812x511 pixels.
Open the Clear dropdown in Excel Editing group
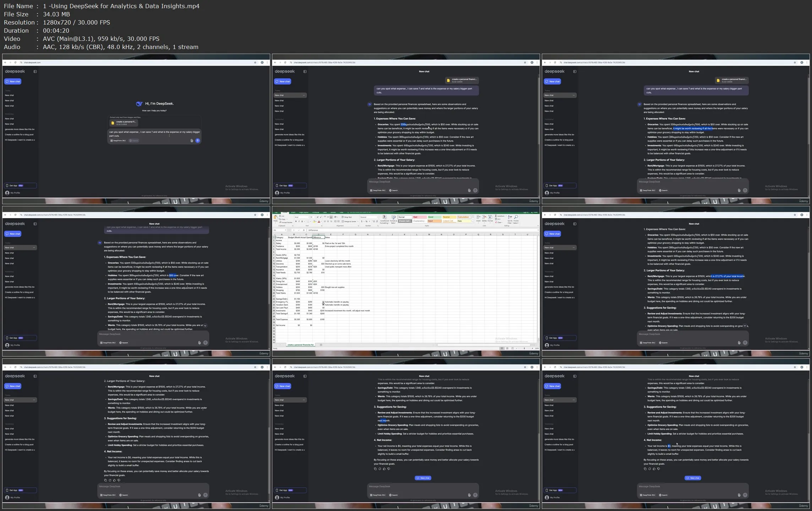point(499,222)
